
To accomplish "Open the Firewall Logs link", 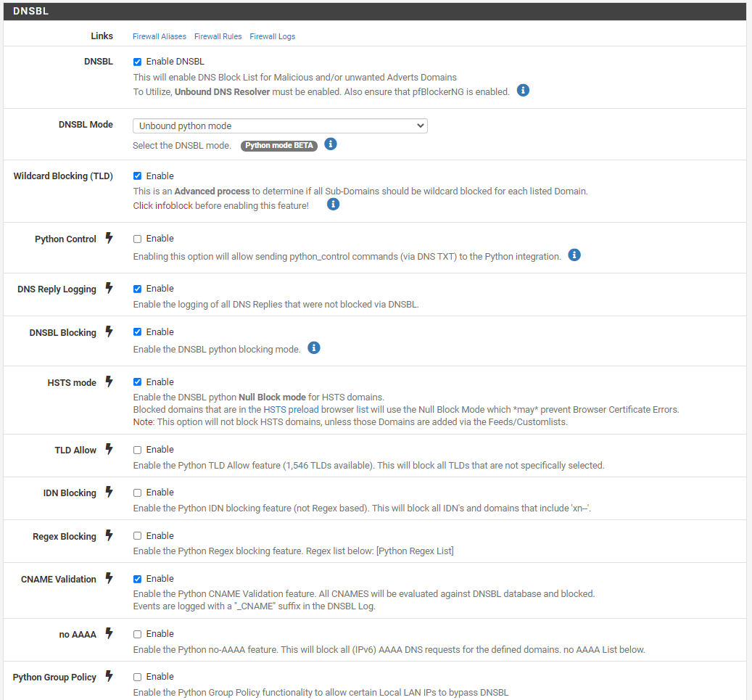I will click(x=273, y=36).
